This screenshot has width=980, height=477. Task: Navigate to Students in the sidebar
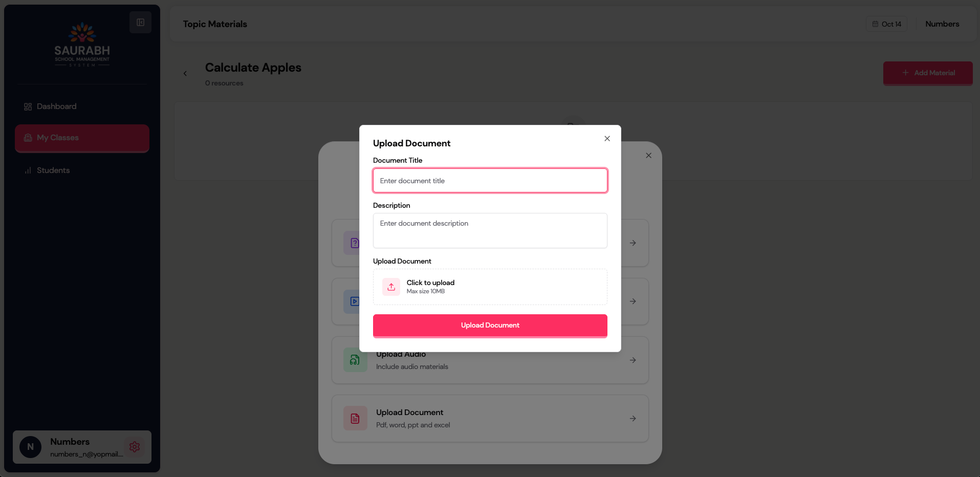point(53,170)
